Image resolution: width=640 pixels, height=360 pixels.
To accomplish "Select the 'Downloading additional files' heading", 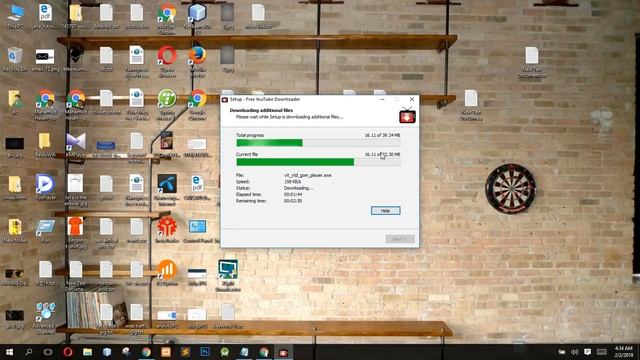I will (261, 110).
